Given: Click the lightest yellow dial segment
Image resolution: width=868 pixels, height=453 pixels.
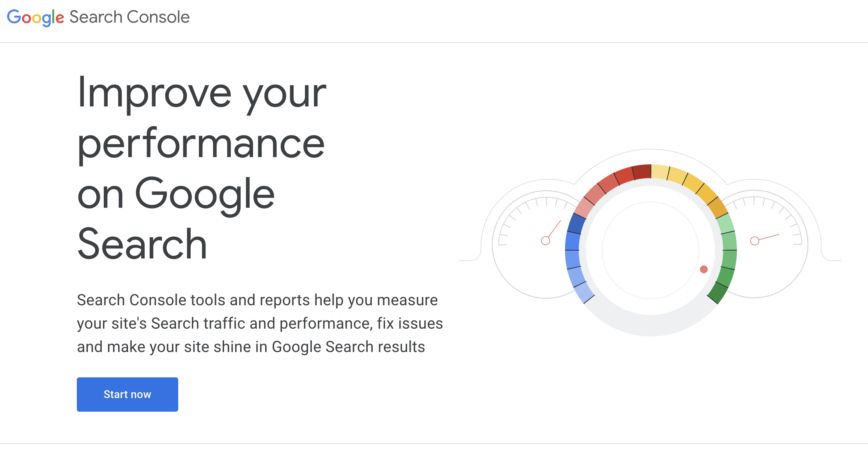Looking at the screenshot, I should tap(660, 172).
